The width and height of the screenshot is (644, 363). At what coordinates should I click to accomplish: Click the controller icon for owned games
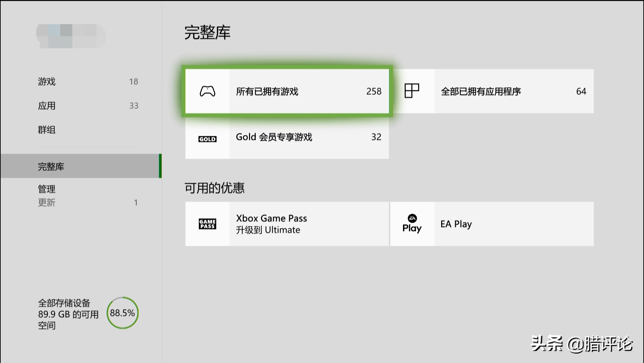point(208,91)
